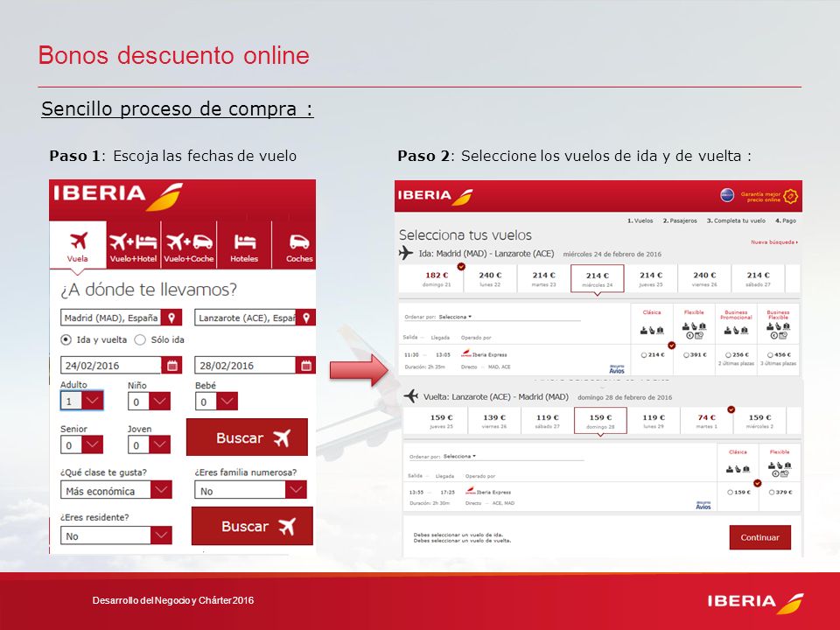Click location pin next to Lanzarote destination
The width and height of the screenshot is (840, 630).
tap(306, 318)
